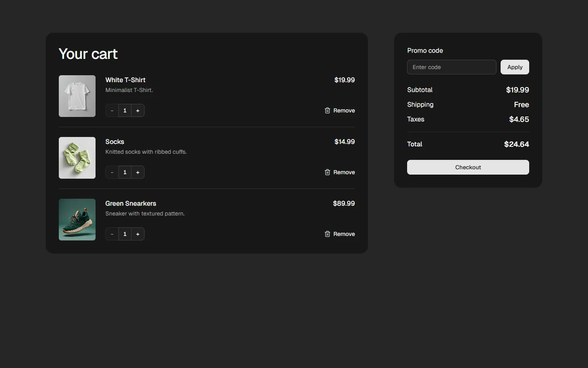The image size is (588, 368).
Task: Decrease Socks quantity with minus button
Action: (x=112, y=172)
